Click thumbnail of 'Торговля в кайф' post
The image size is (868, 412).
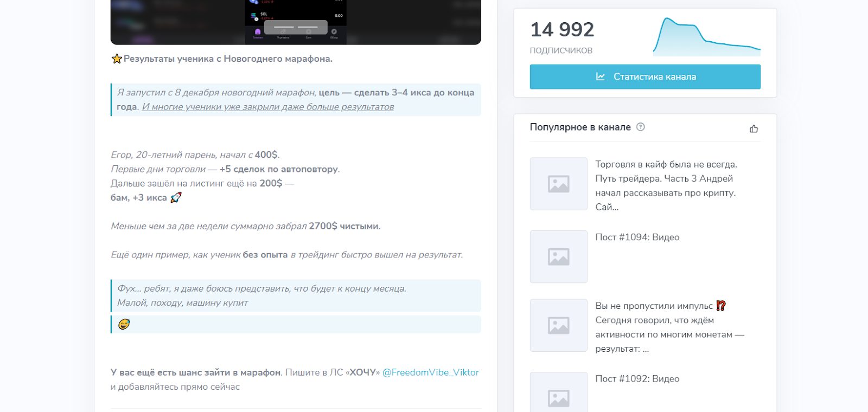tap(559, 184)
